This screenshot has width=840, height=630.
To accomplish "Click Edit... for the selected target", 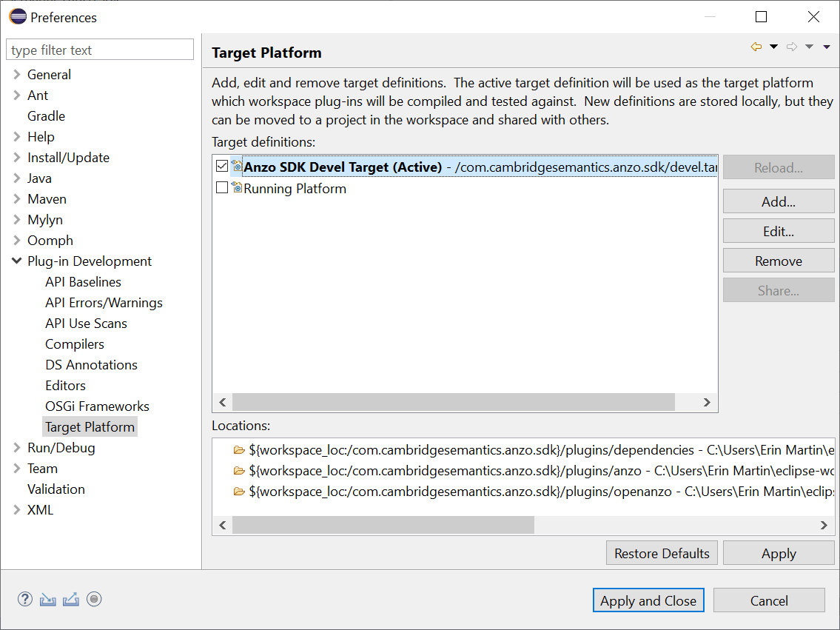I will pos(779,232).
